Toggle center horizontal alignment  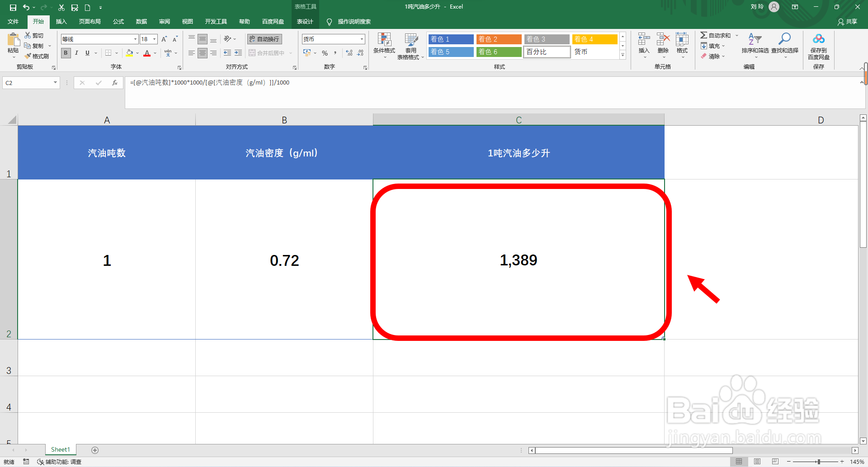203,53
